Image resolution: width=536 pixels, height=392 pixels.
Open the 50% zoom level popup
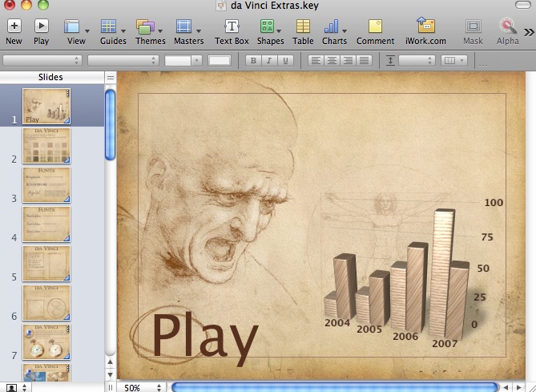tap(142, 387)
